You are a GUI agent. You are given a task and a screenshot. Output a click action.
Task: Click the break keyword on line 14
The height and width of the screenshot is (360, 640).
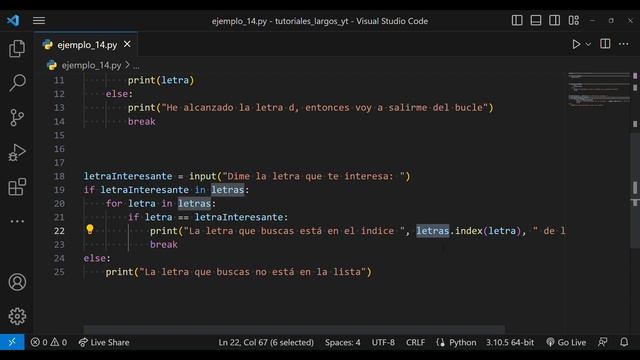[141, 122]
